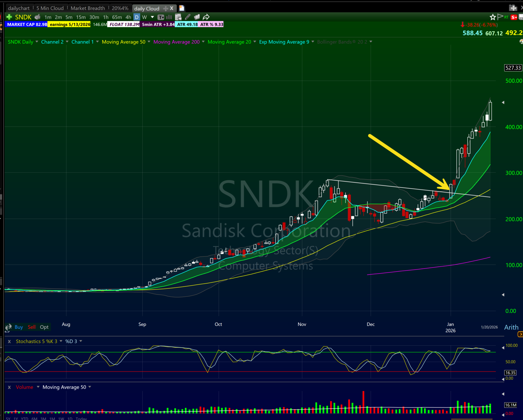
Task: Close the daily Cloud tab
Action: pyautogui.click(x=172, y=8)
